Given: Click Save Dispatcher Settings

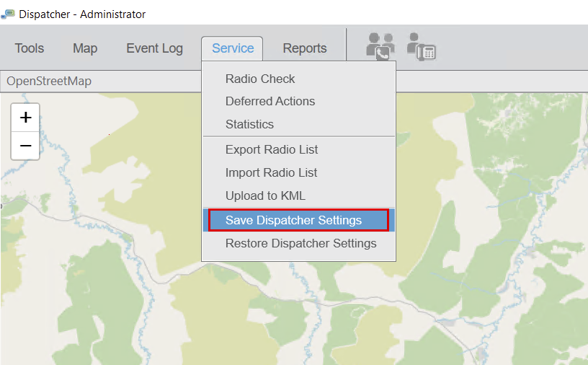Looking at the screenshot, I should [x=298, y=220].
